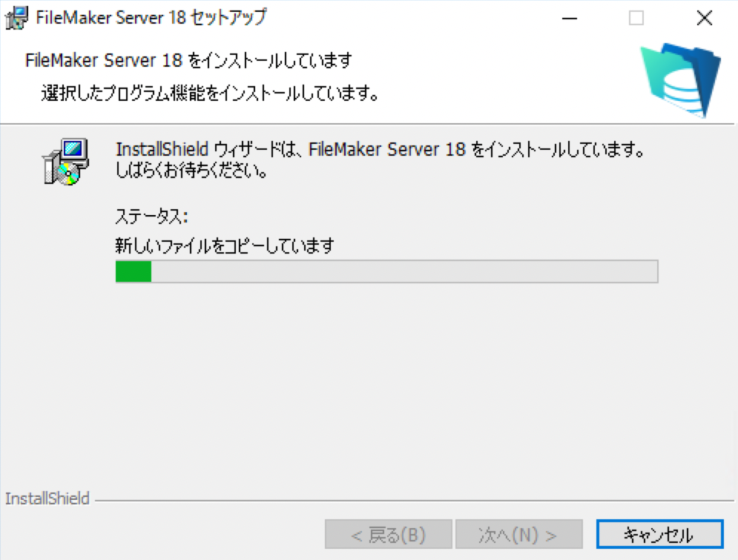Viewport: 738px width, 560px height.
Task: Click the greyed-out maximize window button
Action: click(x=636, y=19)
